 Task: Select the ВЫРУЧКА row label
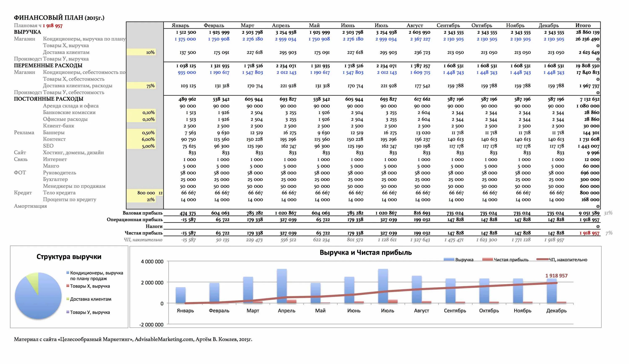coord(27,32)
